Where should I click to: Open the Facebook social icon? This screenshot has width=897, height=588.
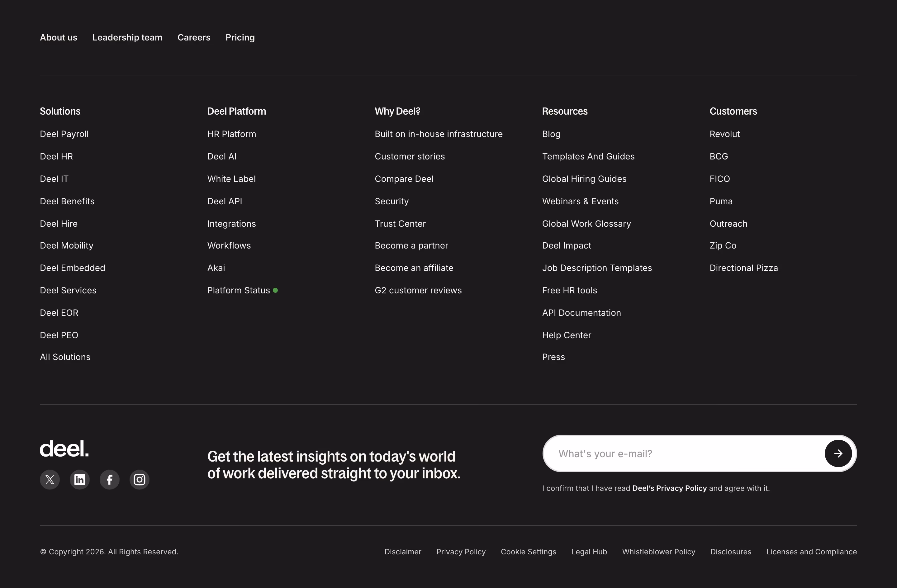110,479
